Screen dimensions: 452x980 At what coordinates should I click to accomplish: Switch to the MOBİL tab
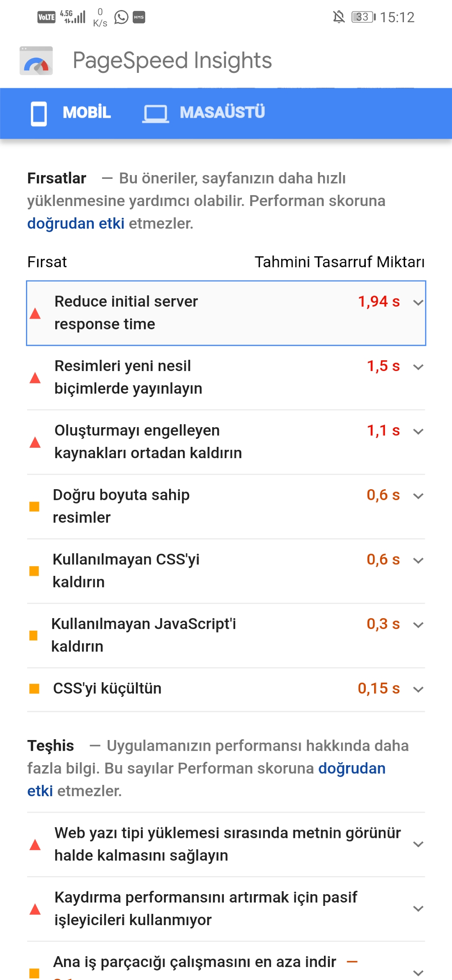[x=71, y=113]
